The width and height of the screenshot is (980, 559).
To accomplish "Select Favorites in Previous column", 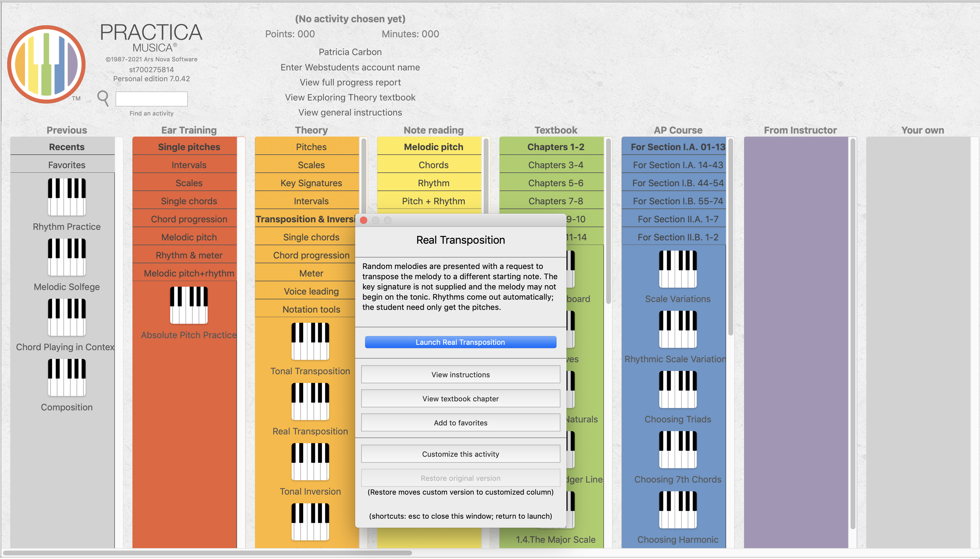I will [x=63, y=165].
